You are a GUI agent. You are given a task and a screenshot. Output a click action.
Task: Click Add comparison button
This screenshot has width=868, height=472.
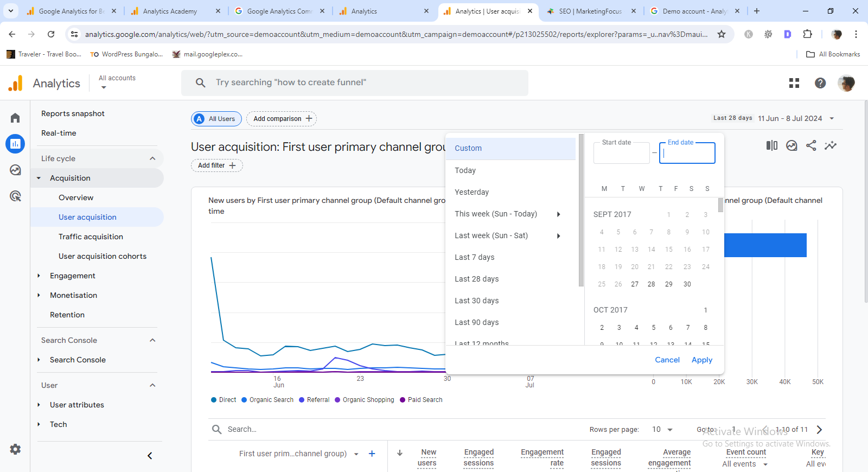pos(282,119)
